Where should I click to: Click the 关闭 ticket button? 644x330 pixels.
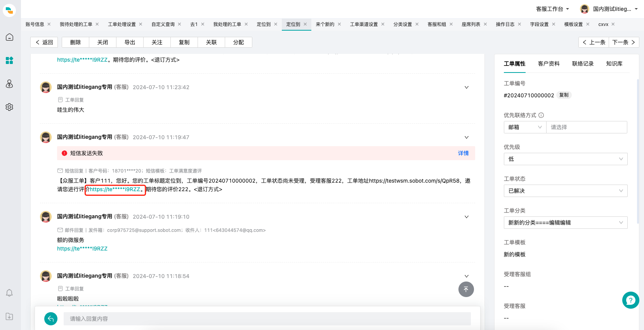point(102,42)
